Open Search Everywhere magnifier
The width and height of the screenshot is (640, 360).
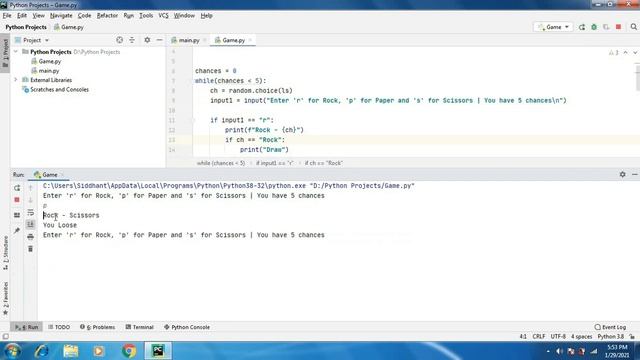coord(633,27)
